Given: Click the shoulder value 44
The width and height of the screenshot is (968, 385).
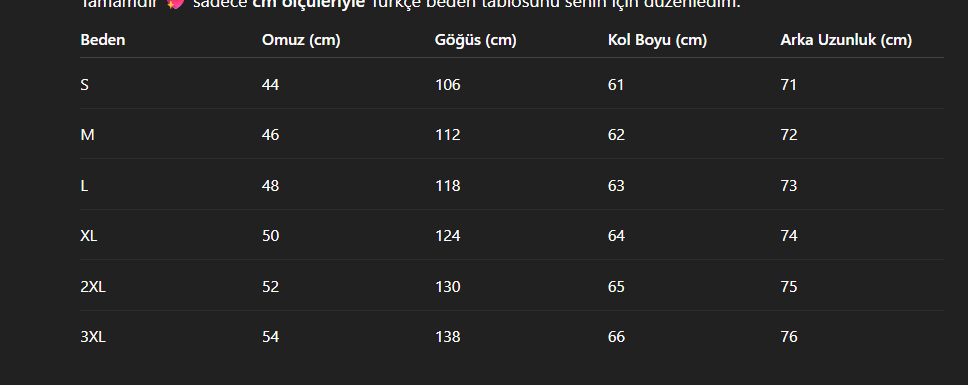Looking at the screenshot, I should 270,85.
